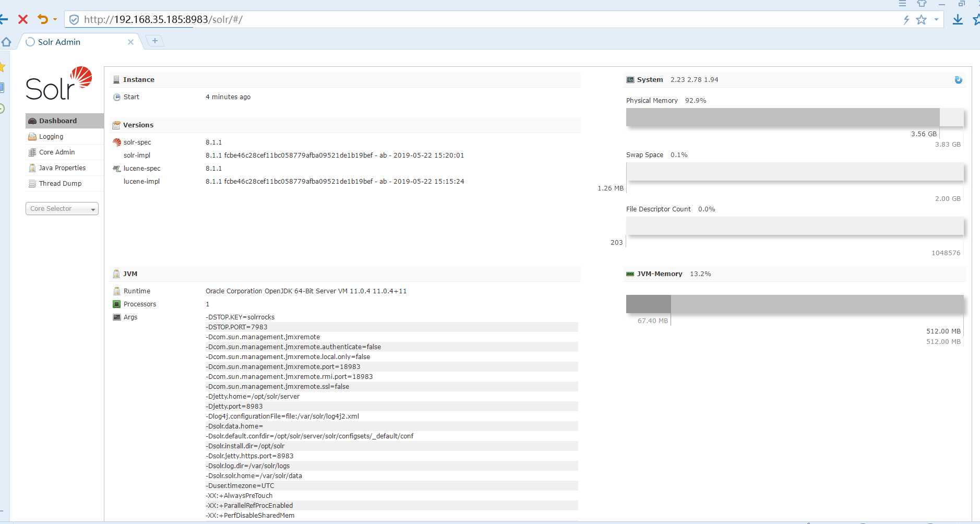Click the JVM-Memory chip icon
The height and width of the screenshot is (524, 980).
coord(630,274)
